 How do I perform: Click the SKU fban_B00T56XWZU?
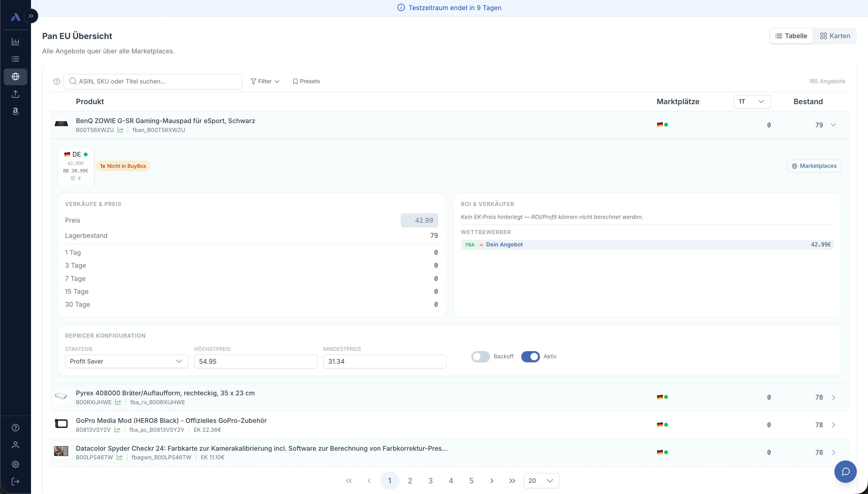[158, 130]
